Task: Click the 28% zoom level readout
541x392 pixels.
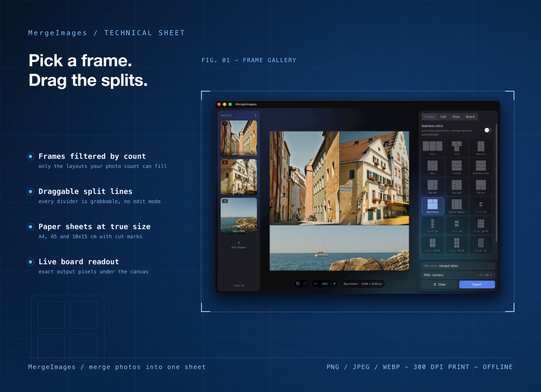Action: 325,284
